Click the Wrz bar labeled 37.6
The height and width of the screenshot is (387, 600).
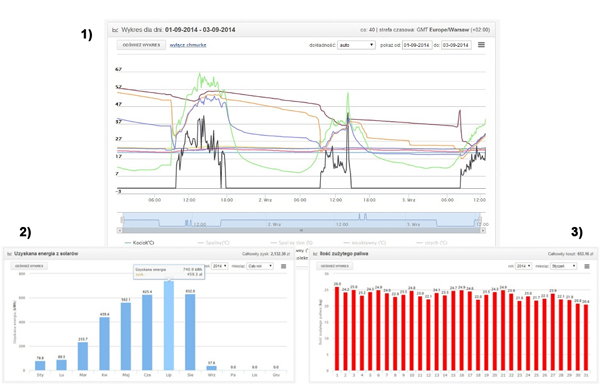(212, 368)
